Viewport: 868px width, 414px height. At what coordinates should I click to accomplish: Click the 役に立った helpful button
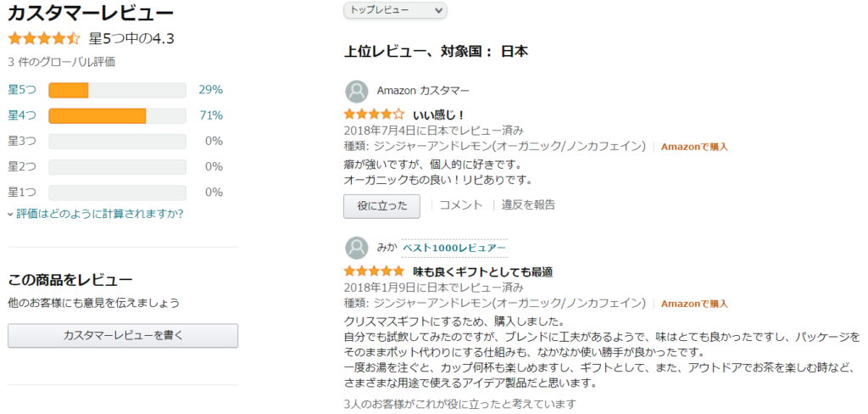point(382,205)
